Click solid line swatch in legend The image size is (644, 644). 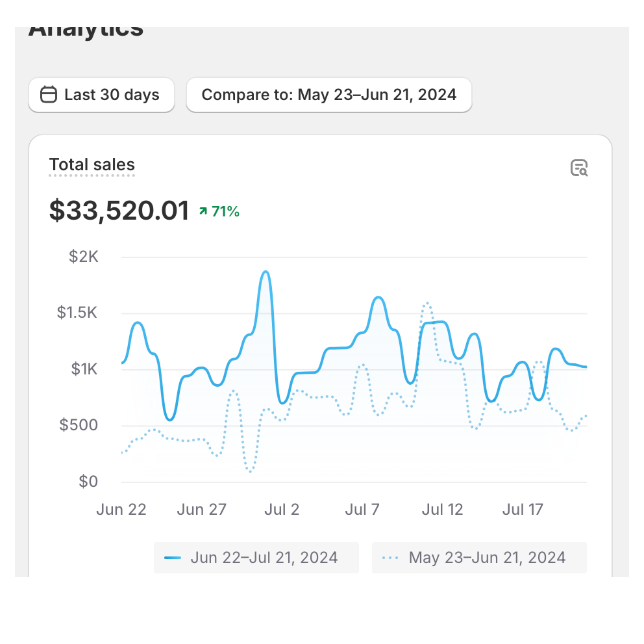tap(173, 558)
